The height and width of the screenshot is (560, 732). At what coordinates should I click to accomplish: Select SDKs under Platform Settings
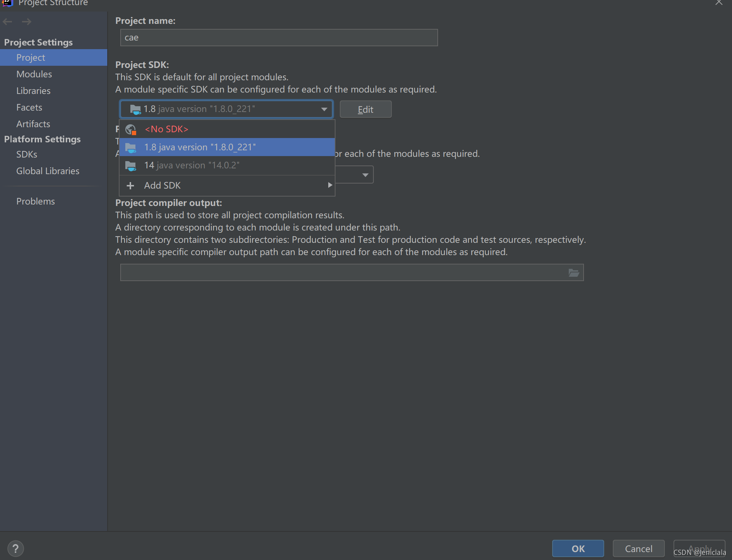[x=27, y=154]
